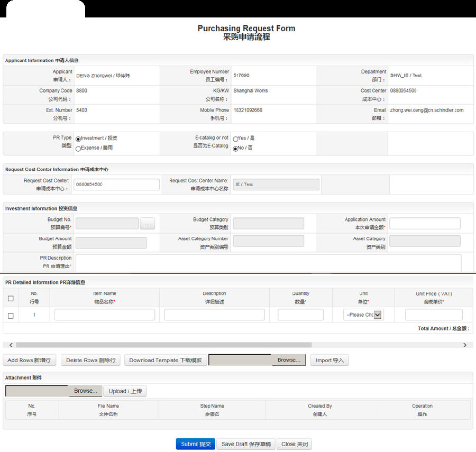Click the Budget No. field

(107, 224)
